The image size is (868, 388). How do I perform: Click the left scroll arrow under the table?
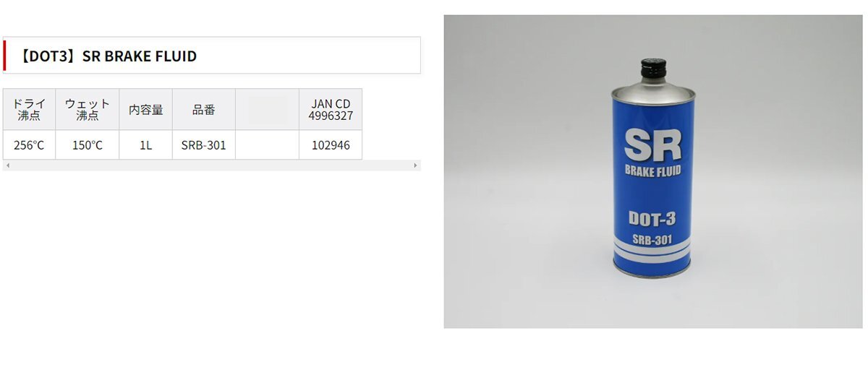pos(7,165)
